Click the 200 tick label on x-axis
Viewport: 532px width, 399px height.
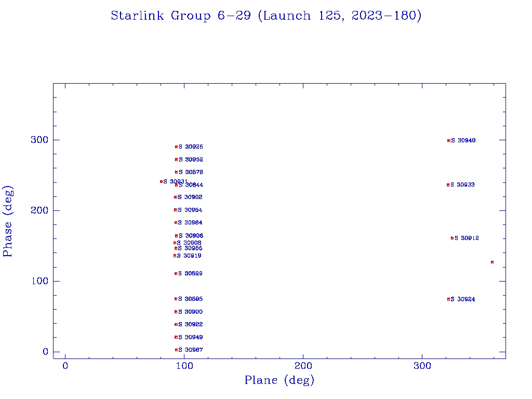(303, 366)
